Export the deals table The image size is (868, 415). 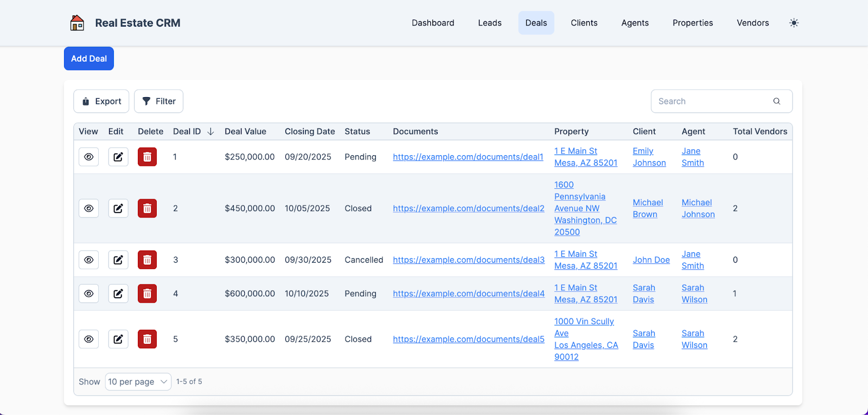point(101,101)
